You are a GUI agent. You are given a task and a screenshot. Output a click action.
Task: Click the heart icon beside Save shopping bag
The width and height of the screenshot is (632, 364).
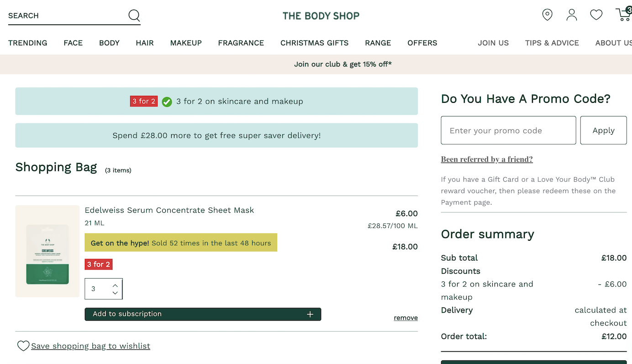23,346
